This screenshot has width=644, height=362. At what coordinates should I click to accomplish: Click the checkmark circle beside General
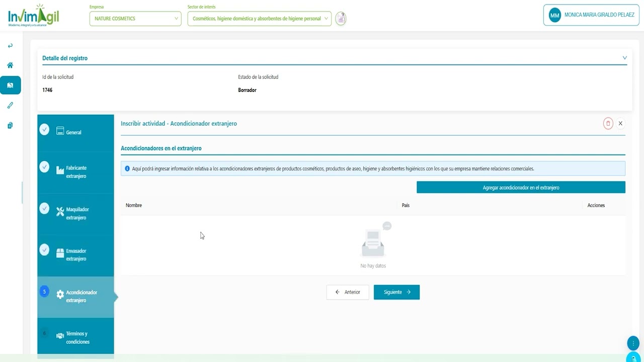pos(44,129)
